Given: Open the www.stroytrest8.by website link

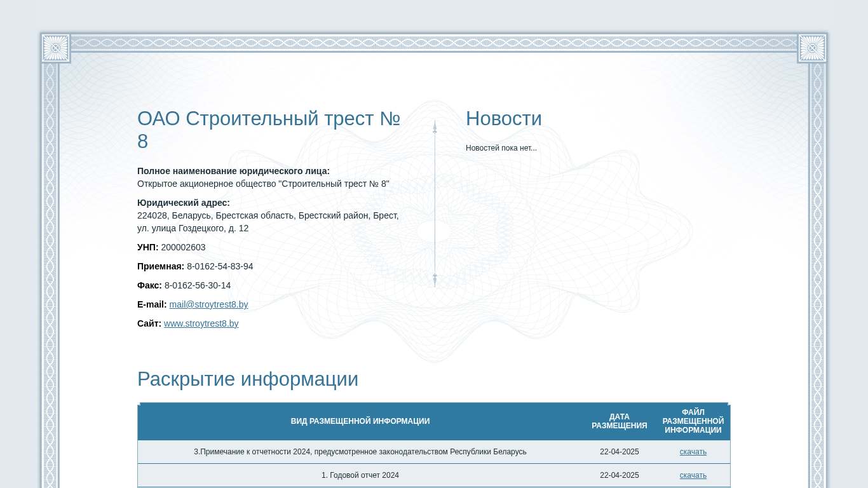Looking at the screenshot, I should click(x=201, y=323).
